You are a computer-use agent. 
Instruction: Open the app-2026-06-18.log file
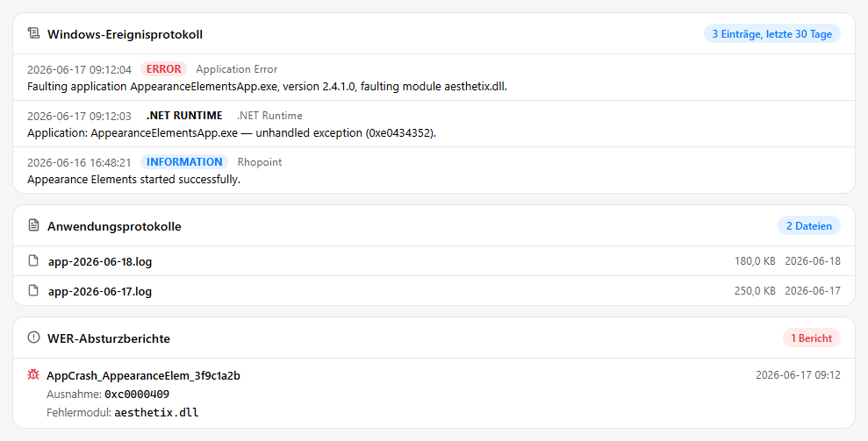[x=434, y=261]
